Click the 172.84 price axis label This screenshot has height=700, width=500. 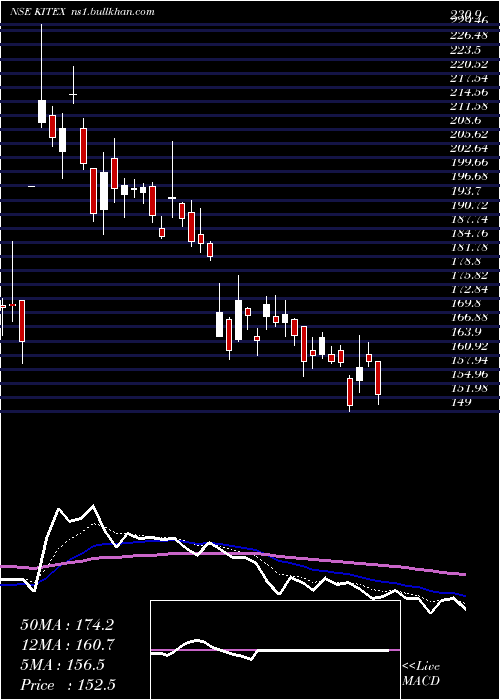(467, 290)
